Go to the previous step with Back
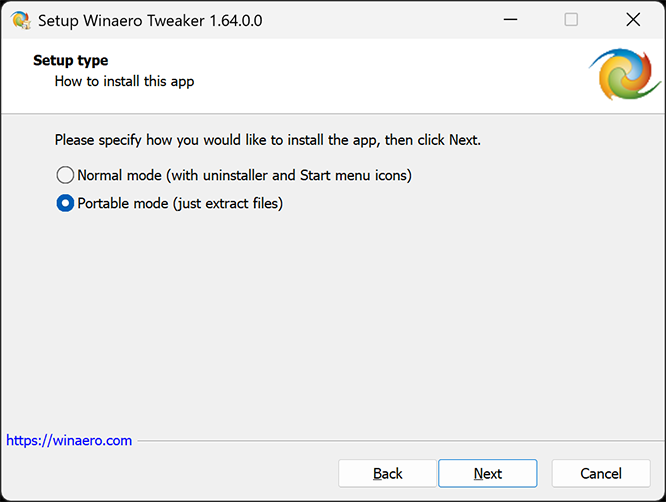This screenshot has width=666, height=502. (x=387, y=473)
